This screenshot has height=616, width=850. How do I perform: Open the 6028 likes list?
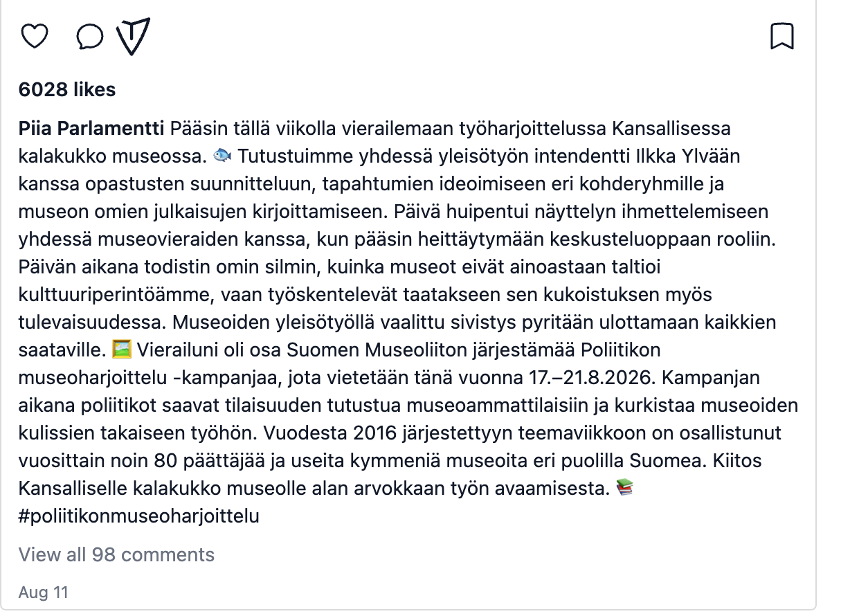(x=67, y=89)
